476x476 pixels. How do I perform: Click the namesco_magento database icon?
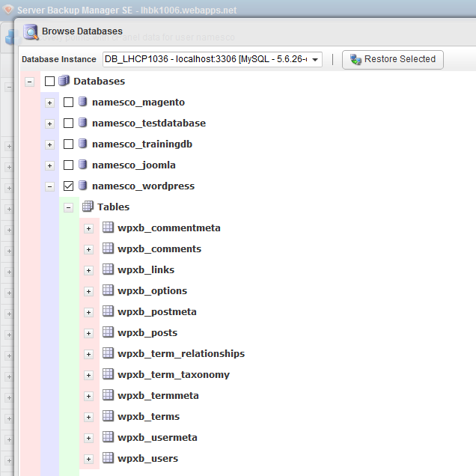(x=82, y=102)
